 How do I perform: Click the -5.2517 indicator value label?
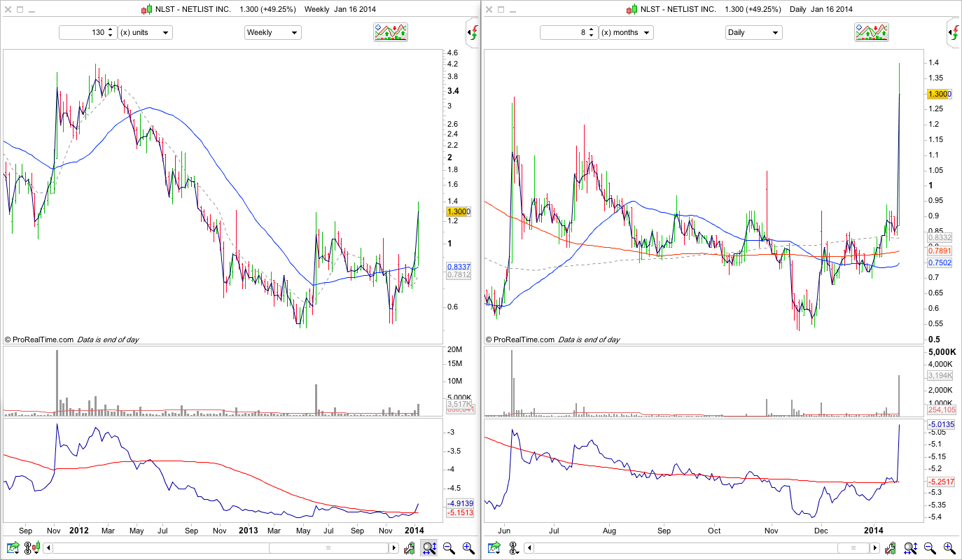point(940,482)
